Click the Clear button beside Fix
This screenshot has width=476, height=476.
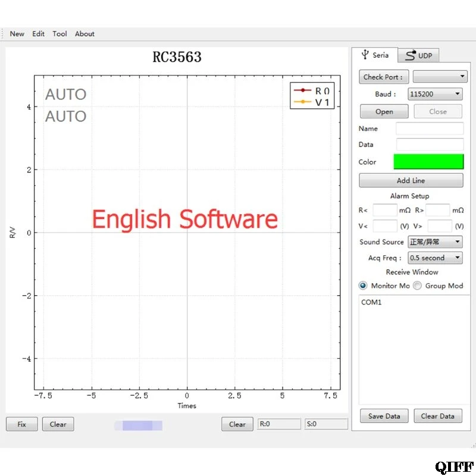click(x=58, y=424)
